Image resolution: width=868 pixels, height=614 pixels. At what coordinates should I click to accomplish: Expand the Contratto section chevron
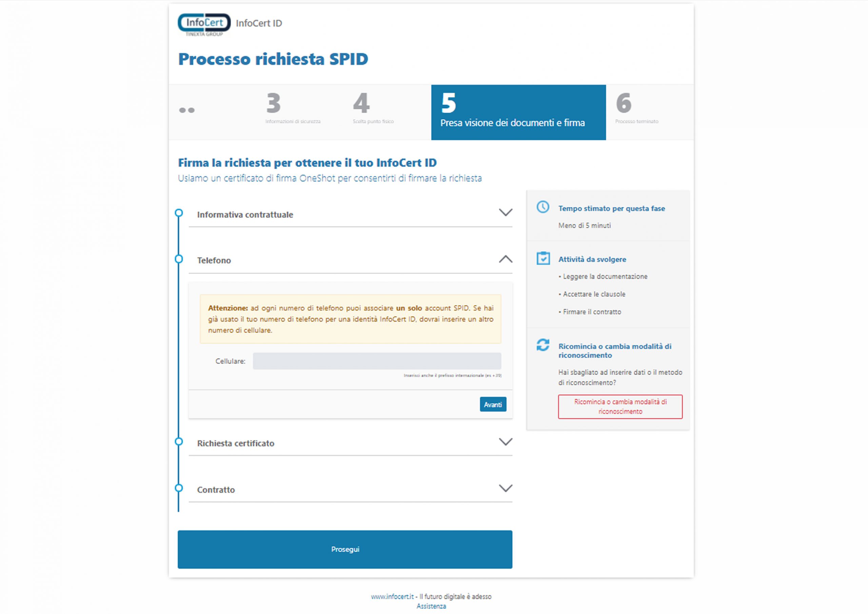pyautogui.click(x=506, y=488)
